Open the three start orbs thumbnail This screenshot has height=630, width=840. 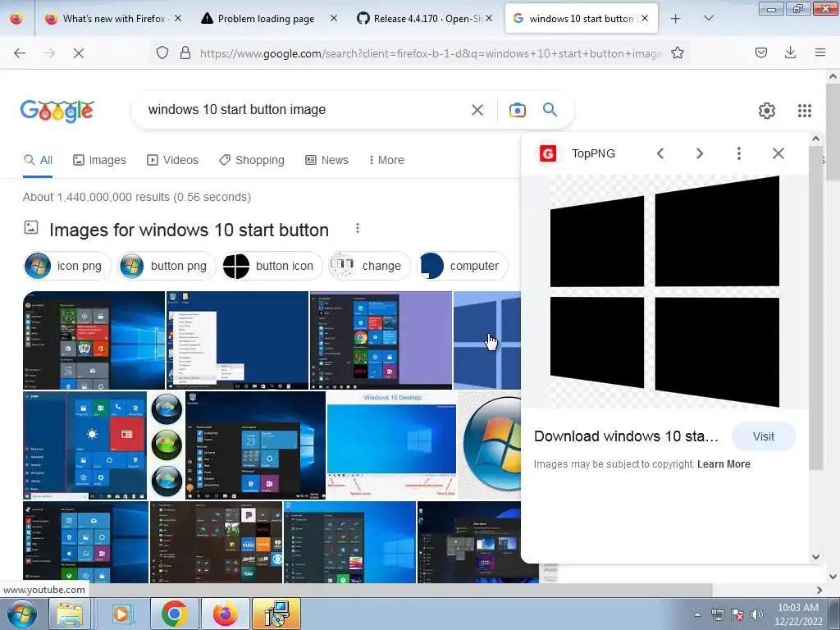tap(167, 445)
